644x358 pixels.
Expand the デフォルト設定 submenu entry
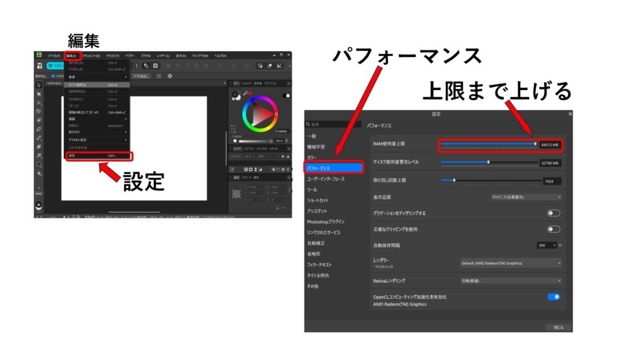97,140
